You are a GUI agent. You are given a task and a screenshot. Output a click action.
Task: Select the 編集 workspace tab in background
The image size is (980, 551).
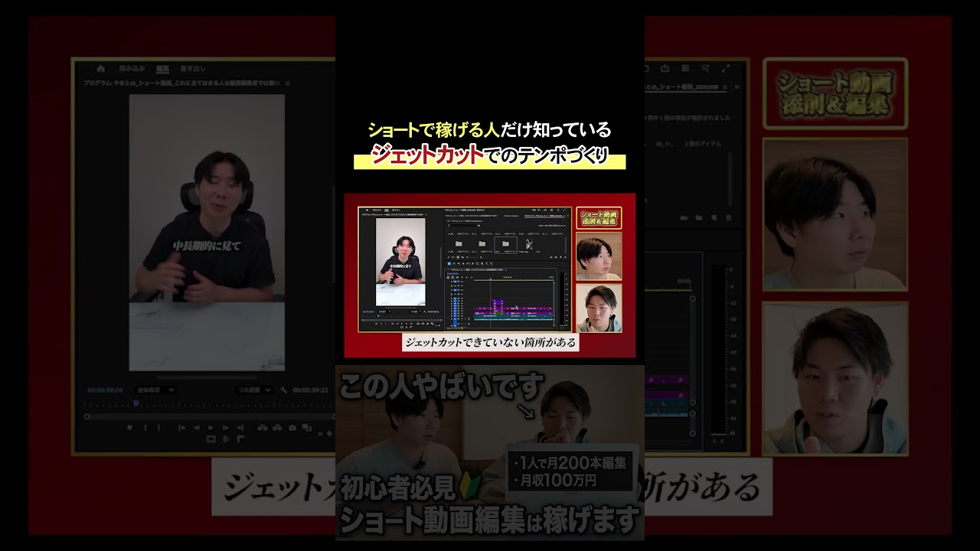click(x=163, y=69)
